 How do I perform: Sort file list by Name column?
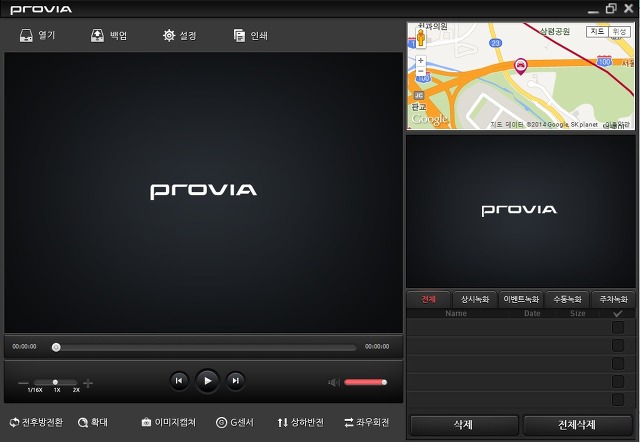click(456, 313)
